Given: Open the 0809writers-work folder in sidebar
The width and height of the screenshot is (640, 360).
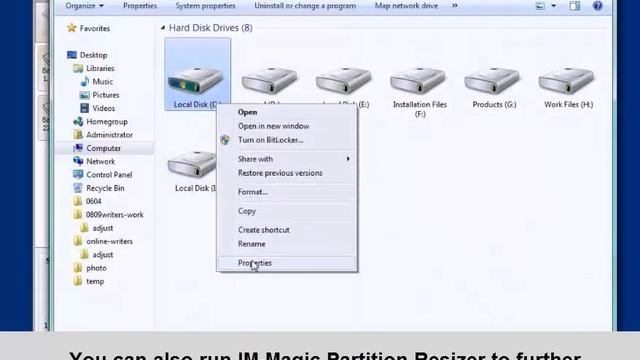Looking at the screenshot, I should pyautogui.click(x=114, y=214).
